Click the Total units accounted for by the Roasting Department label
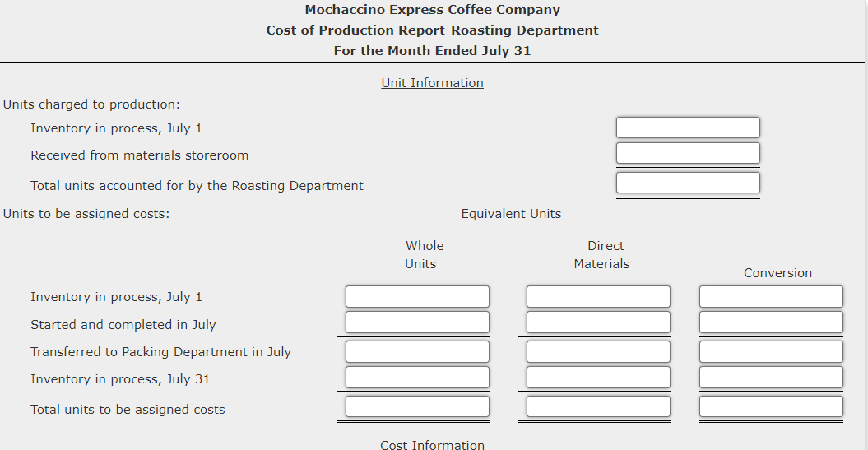 197,186
